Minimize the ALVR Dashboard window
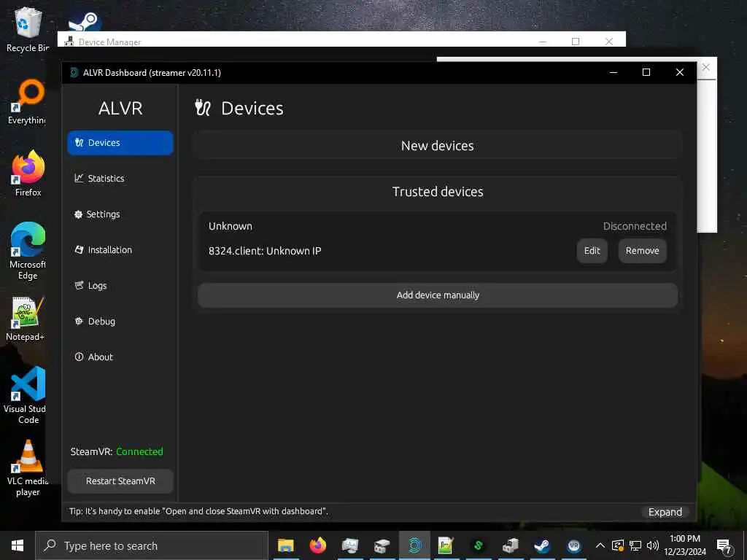 tap(613, 72)
